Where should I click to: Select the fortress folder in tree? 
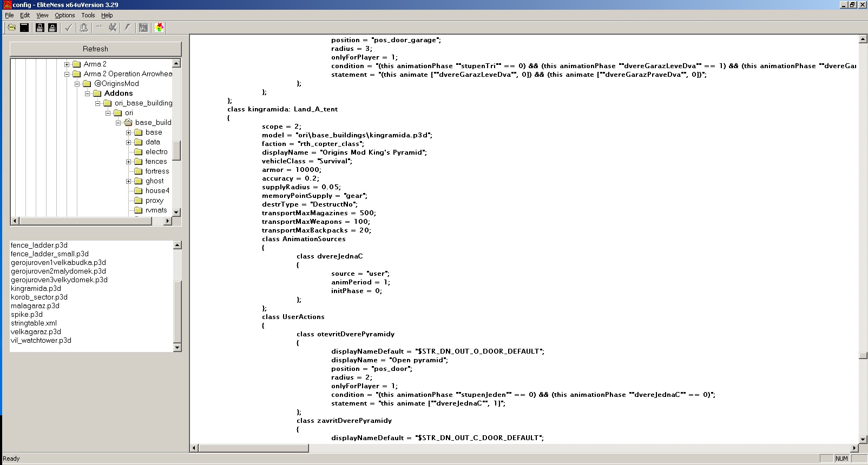(157, 171)
